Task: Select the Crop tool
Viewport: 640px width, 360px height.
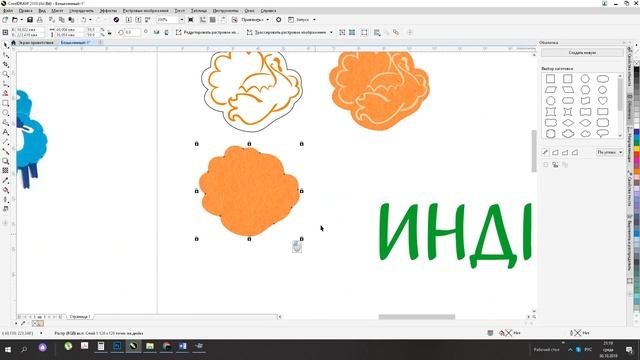Action: point(5,64)
